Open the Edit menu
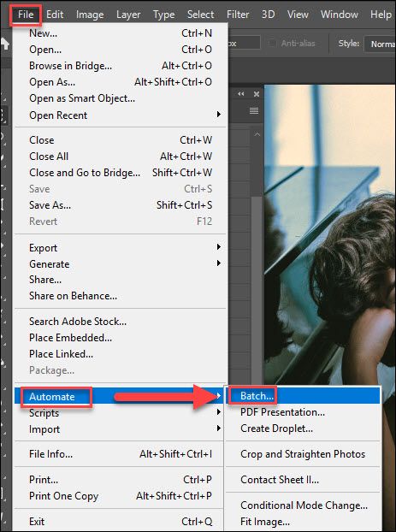Viewport: 396px width, 532px height. [55, 15]
